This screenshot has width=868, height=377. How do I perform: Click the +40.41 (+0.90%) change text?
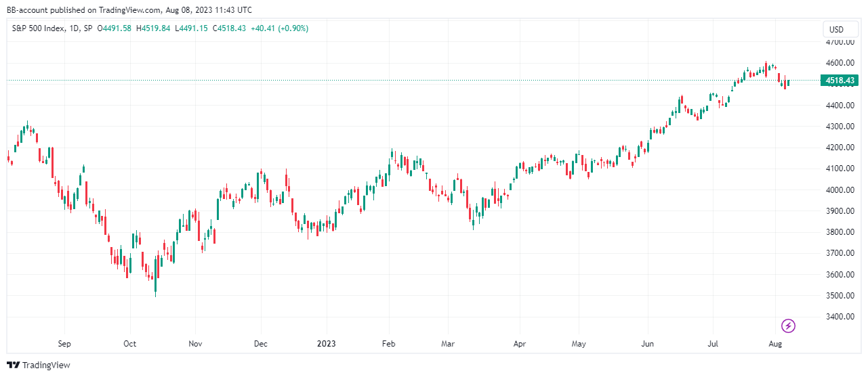coord(279,28)
